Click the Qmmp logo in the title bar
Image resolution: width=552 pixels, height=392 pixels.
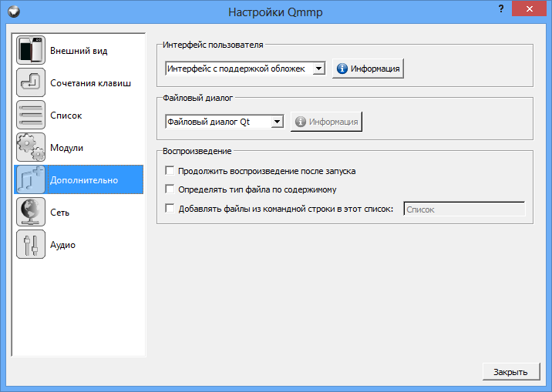[x=14, y=12]
